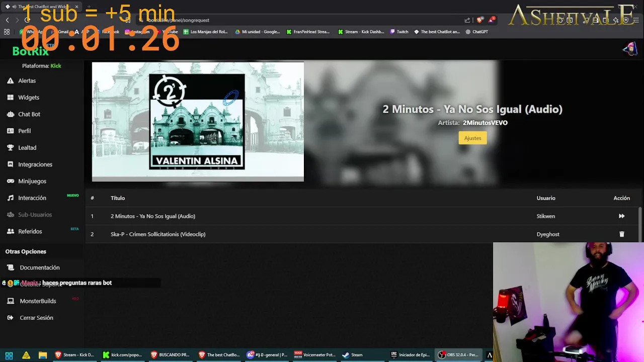644x362 pixels.
Task: Click the user name 'Stikwen'
Action: [x=546, y=216]
